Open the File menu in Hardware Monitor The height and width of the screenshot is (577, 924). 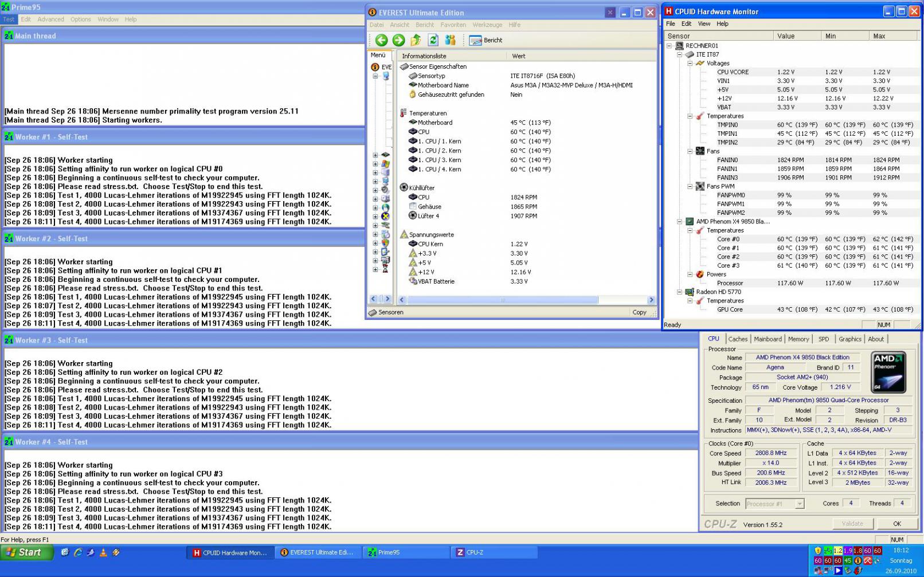[670, 24]
